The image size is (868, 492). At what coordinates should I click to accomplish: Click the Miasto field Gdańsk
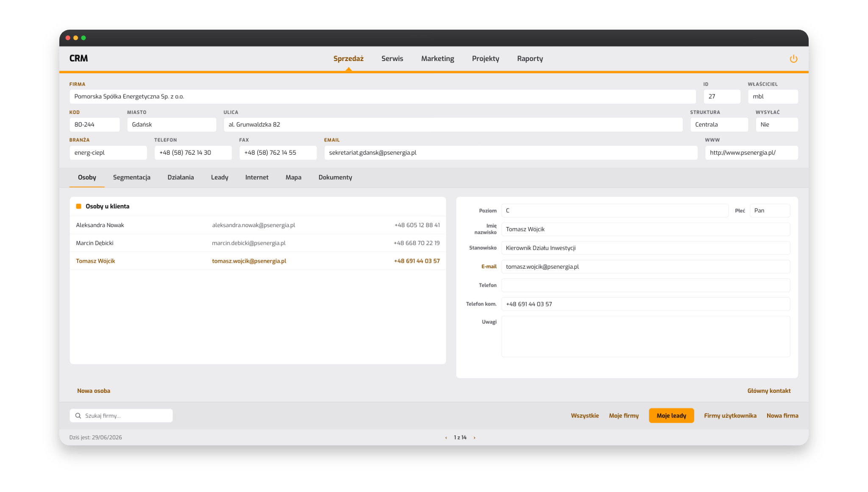click(x=172, y=125)
